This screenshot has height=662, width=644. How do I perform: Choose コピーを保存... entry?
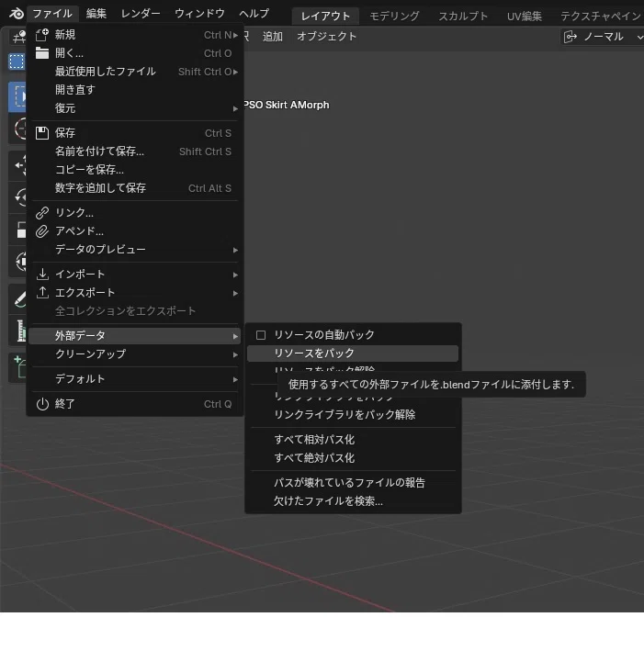135,170
